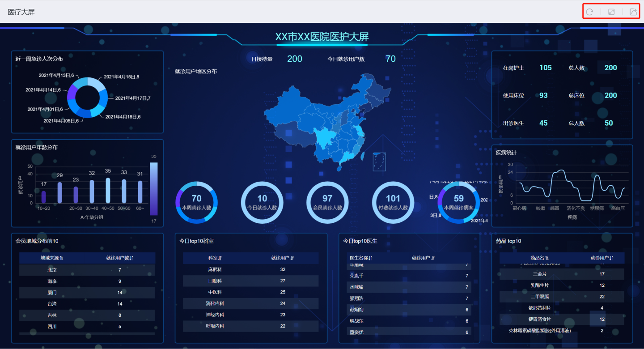644x349 pixels.
Task: Select the 2021年4月15日 donut segment label
Action: pos(121,77)
